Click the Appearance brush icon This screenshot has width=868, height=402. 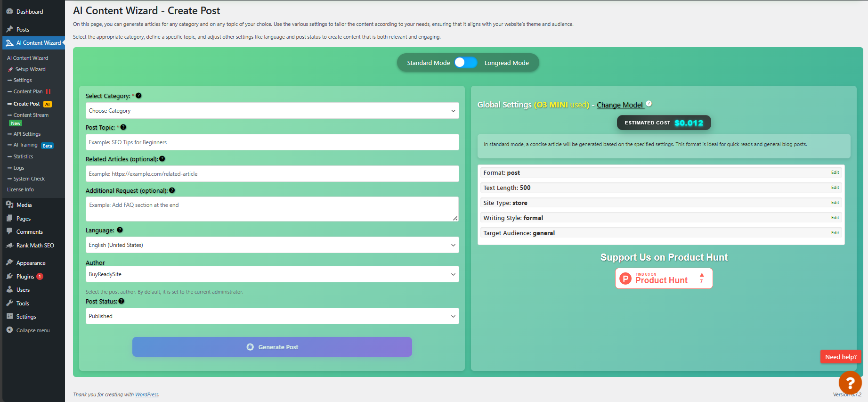[9, 263]
